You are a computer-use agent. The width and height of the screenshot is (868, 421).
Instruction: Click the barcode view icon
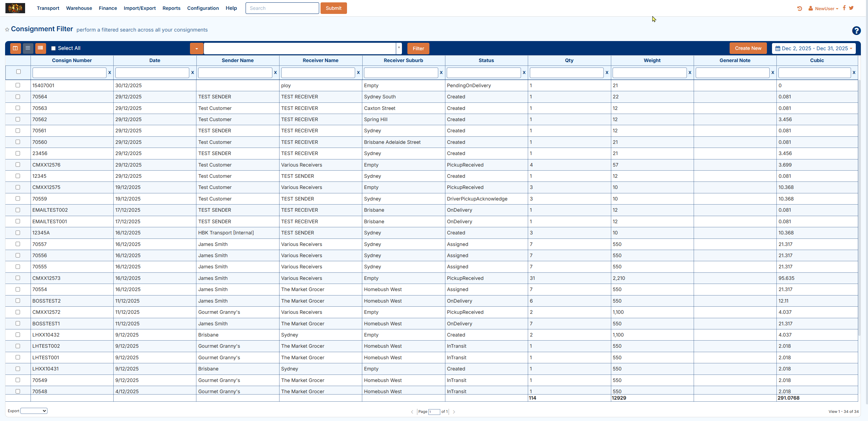[40, 48]
